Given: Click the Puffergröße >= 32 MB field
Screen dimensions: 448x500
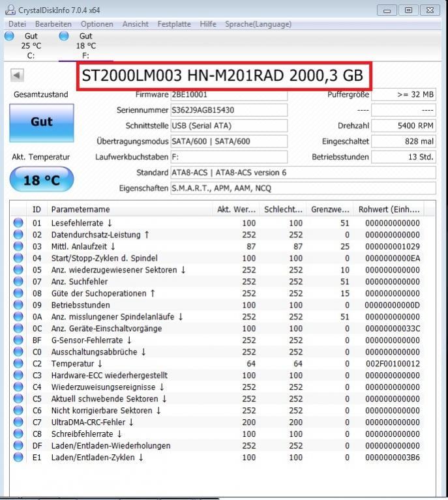Looking at the screenshot, I should (403, 95).
